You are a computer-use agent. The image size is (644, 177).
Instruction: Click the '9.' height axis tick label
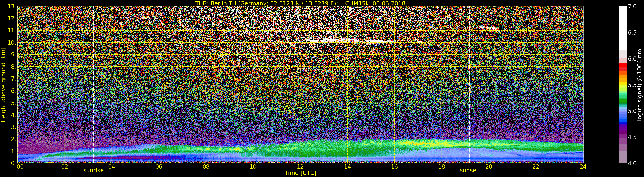coord(14,55)
